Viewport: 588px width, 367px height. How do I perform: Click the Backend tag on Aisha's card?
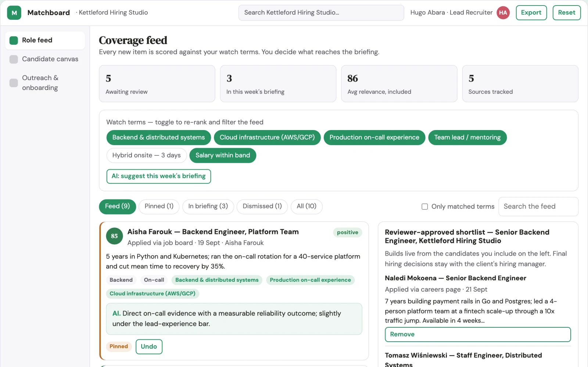[121, 280]
